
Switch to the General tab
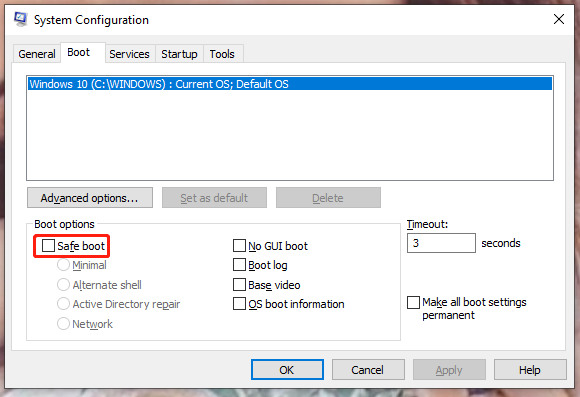tap(37, 54)
